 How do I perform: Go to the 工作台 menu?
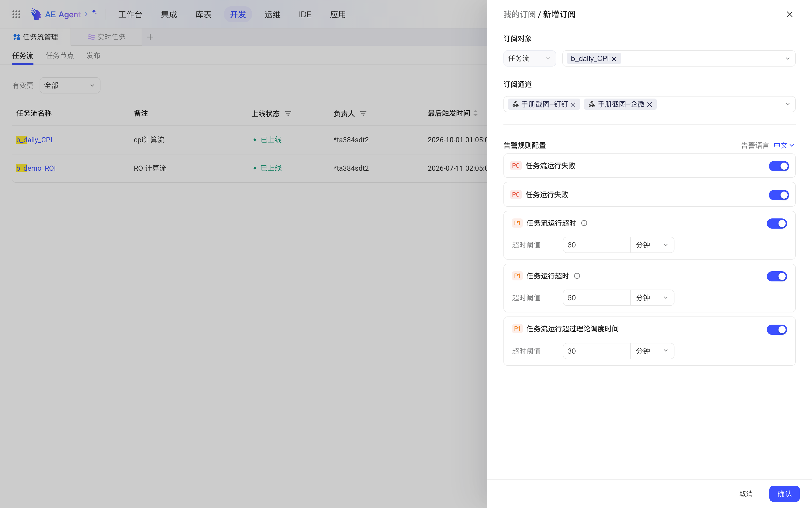[130, 14]
